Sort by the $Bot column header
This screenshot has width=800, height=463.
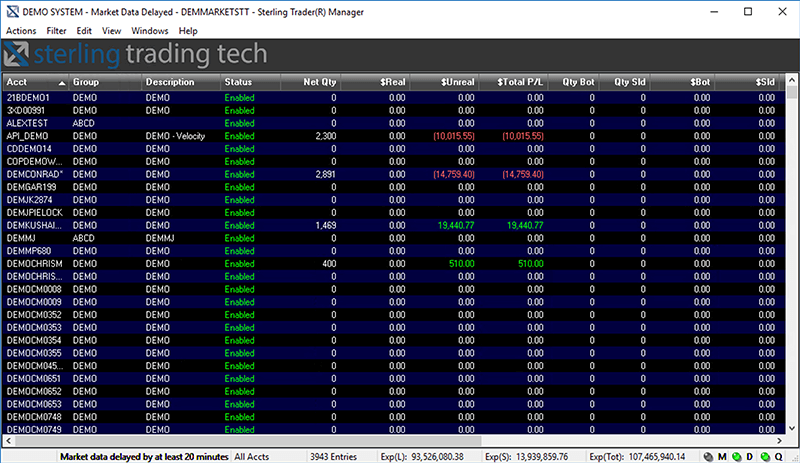682,82
